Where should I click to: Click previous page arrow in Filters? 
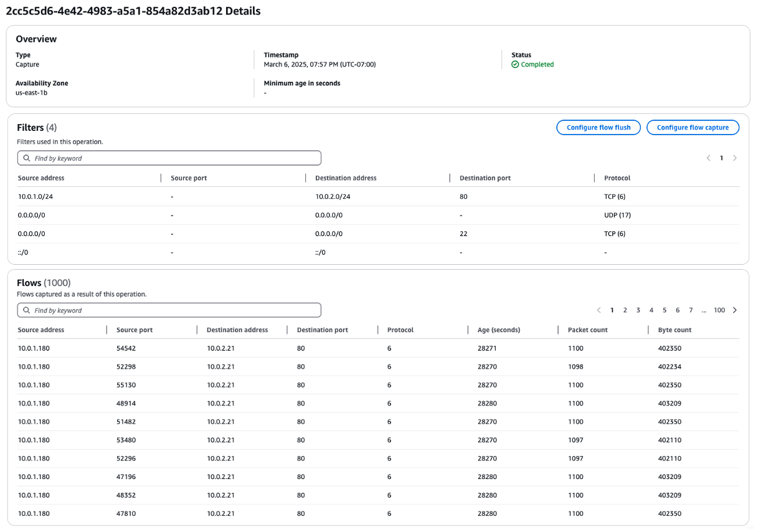point(708,158)
